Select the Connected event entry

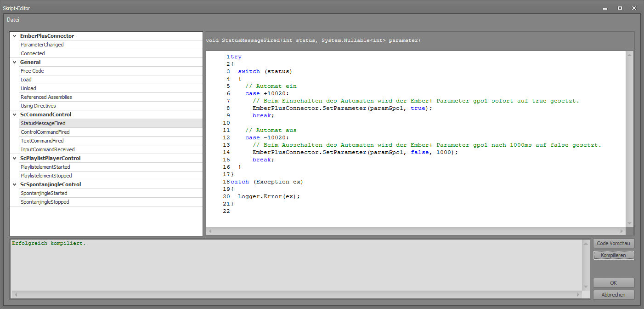[111, 53]
